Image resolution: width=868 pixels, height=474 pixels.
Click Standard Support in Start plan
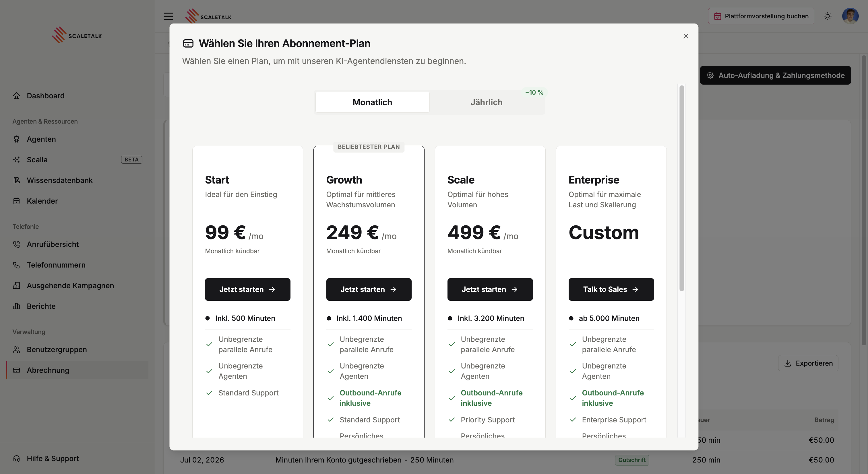(x=248, y=393)
